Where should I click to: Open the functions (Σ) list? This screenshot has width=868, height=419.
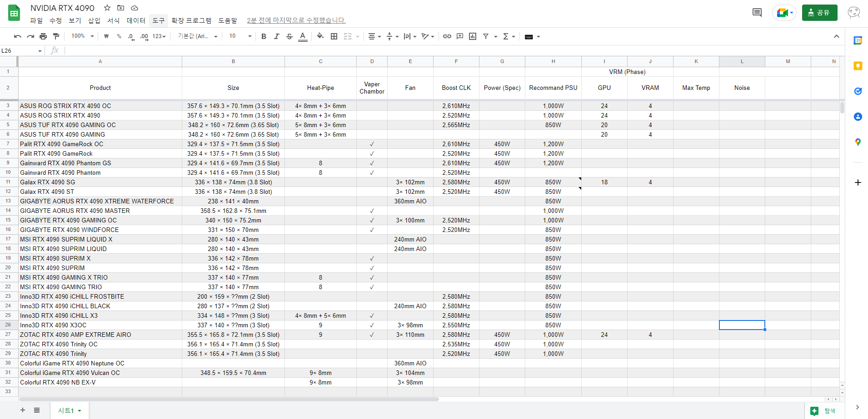[x=509, y=36]
